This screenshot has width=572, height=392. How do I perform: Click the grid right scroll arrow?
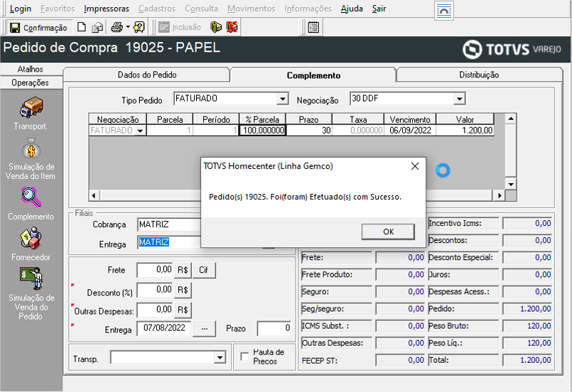click(x=500, y=195)
